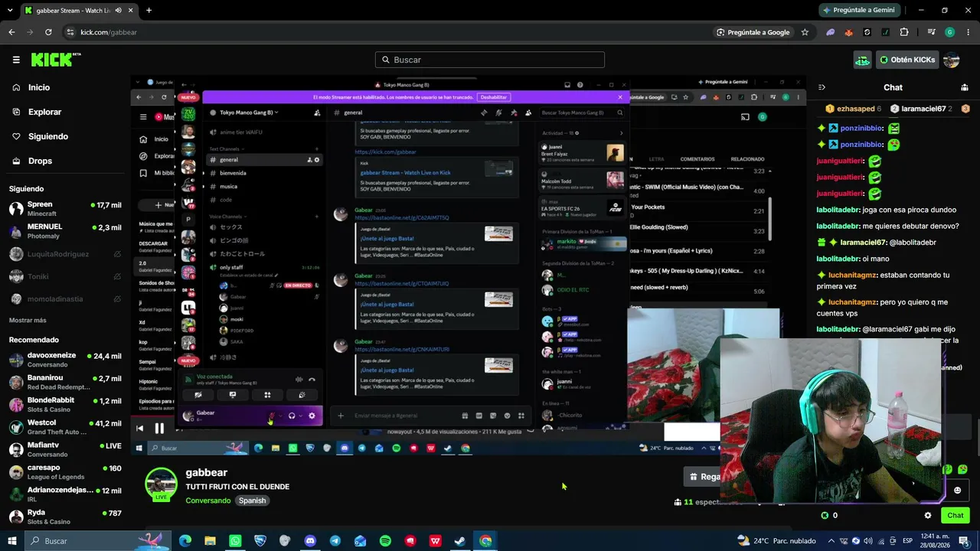Open recommended channel caresapo
Image resolution: width=980 pixels, height=551 pixels.
65,471
